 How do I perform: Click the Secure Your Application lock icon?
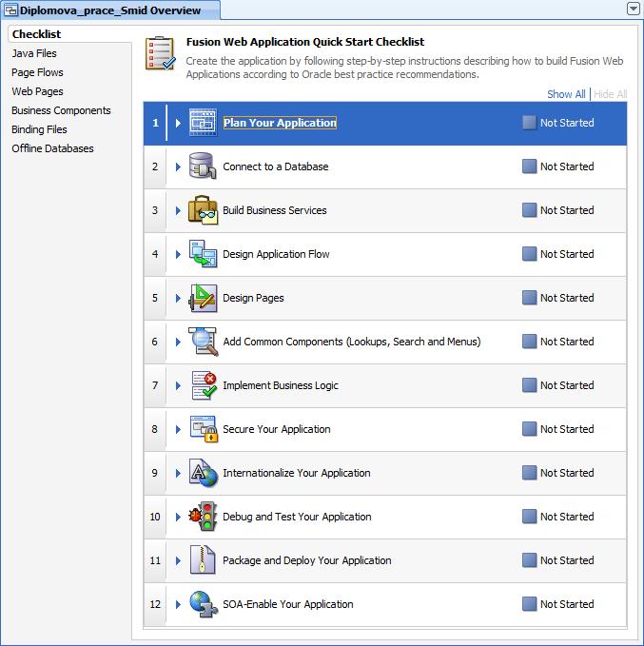pyautogui.click(x=204, y=429)
